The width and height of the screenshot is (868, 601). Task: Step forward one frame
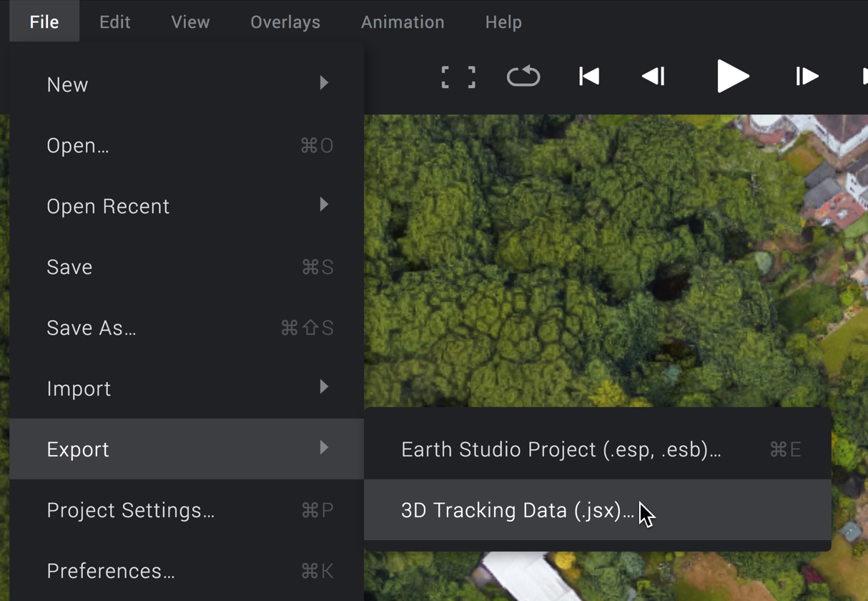[x=807, y=77]
